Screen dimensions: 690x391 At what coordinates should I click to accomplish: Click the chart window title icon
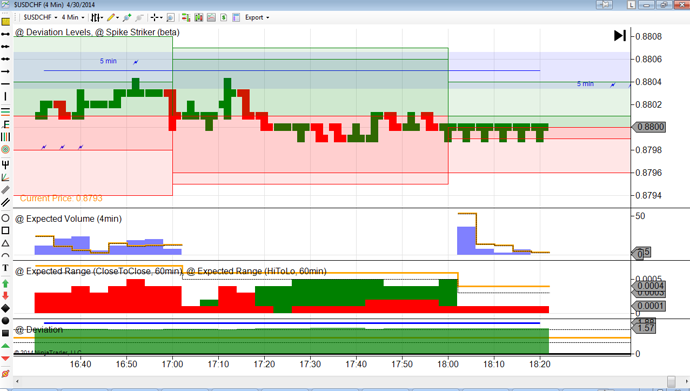tap(5, 5)
